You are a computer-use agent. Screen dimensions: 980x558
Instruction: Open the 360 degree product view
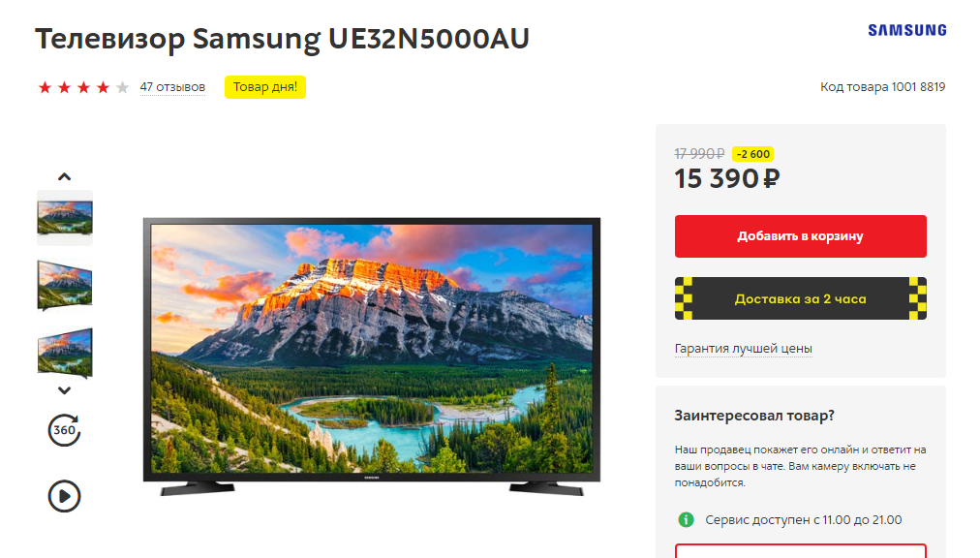point(64,430)
